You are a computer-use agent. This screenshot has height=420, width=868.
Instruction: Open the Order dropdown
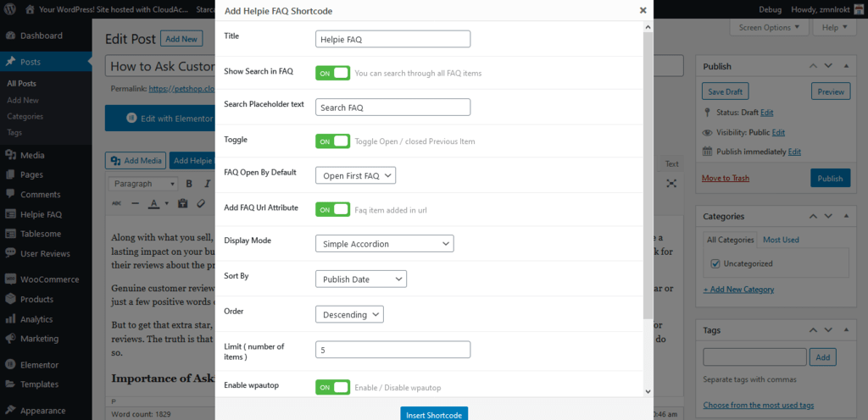pos(349,314)
